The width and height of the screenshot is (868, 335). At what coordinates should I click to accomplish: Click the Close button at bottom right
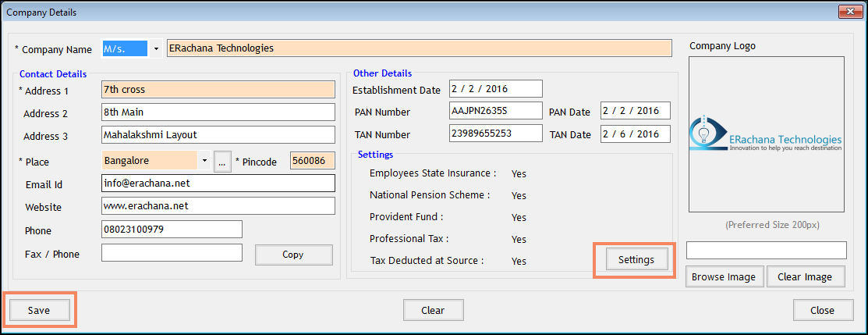click(x=822, y=311)
